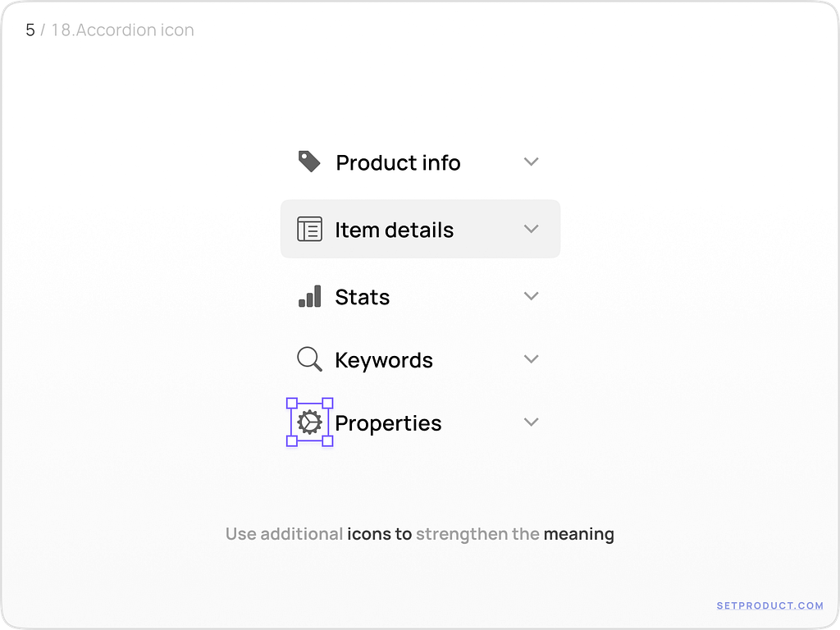The height and width of the screenshot is (630, 840).
Task: Click the magnifying glass icon beside Keywords
Action: click(309, 359)
